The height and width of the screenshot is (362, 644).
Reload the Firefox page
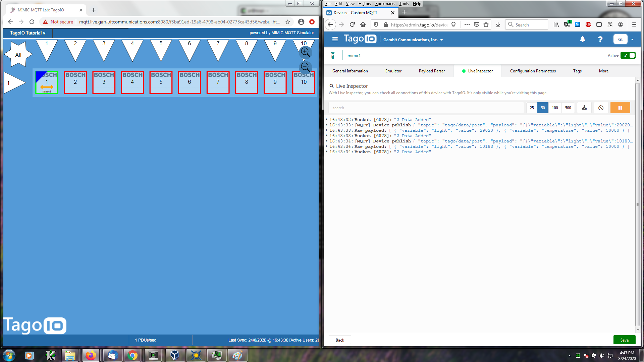point(352,24)
